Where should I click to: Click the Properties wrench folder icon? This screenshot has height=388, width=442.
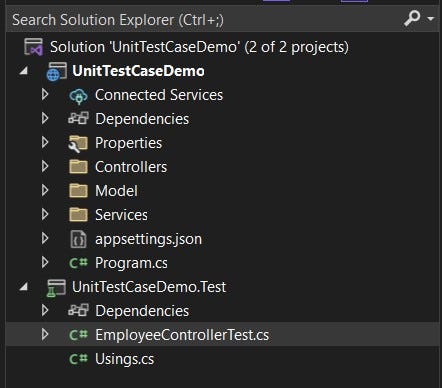(x=78, y=143)
